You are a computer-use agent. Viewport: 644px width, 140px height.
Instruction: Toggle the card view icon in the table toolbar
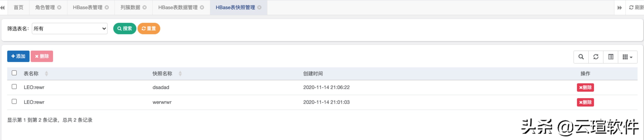coord(611,57)
